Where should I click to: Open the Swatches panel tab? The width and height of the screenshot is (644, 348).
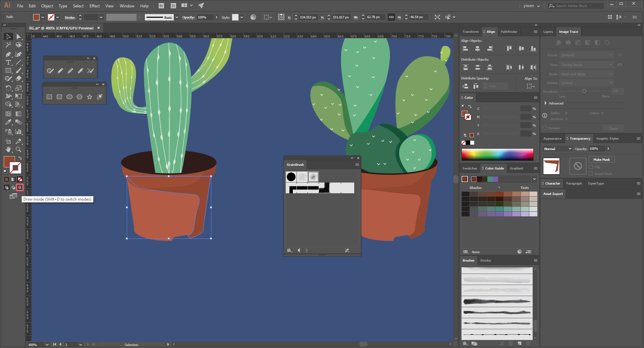click(470, 168)
